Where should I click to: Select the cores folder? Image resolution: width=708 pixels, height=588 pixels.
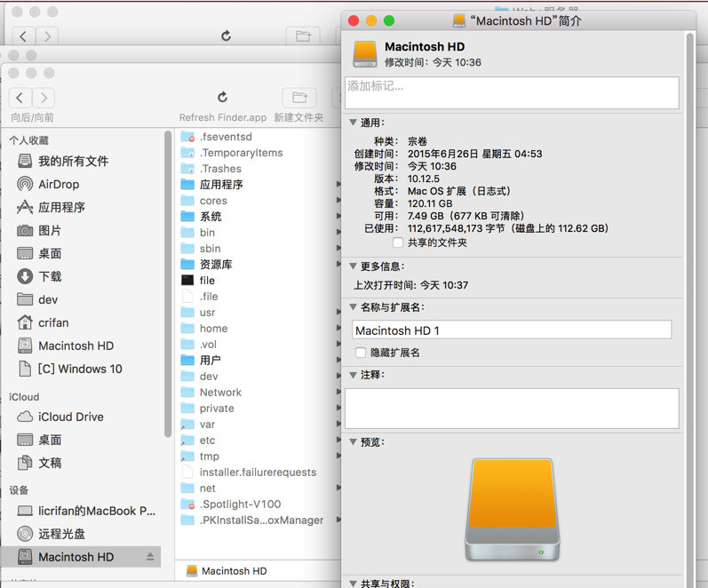coord(203,201)
